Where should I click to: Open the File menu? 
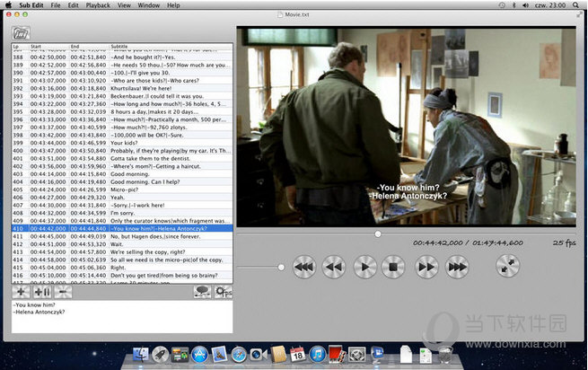(x=56, y=5)
